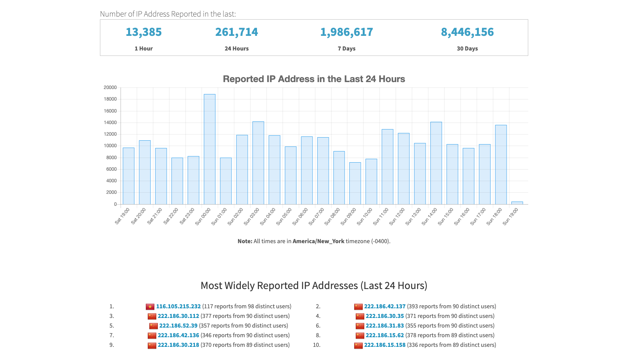This screenshot has width=644, height=353.
Task: Open the 222.186.42.136 IP link
Action: click(x=178, y=335)
